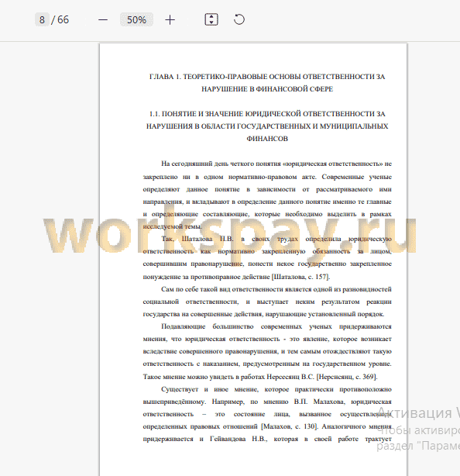Click the zoom in plus button
This screenshot has height=476, width=460.
point(170,20)
